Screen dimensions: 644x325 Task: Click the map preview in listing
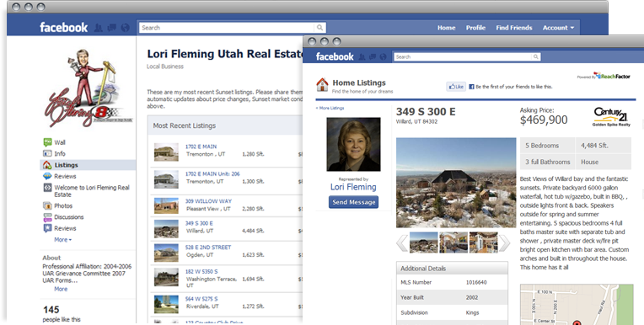[577, 305]
